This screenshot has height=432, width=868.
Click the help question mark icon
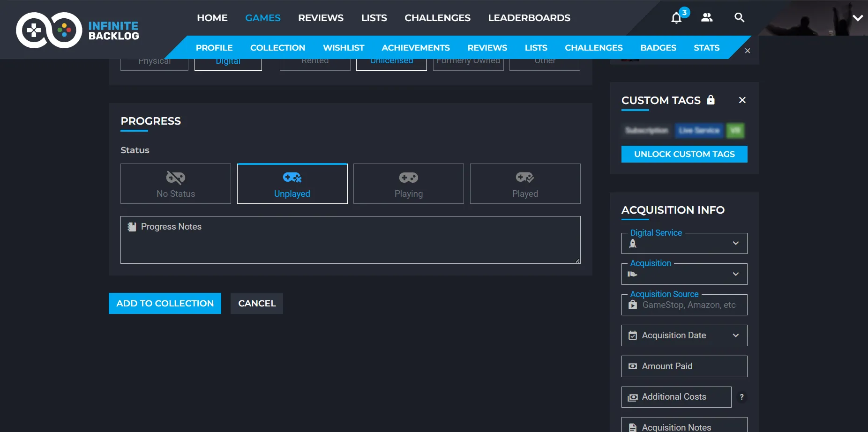741,397
